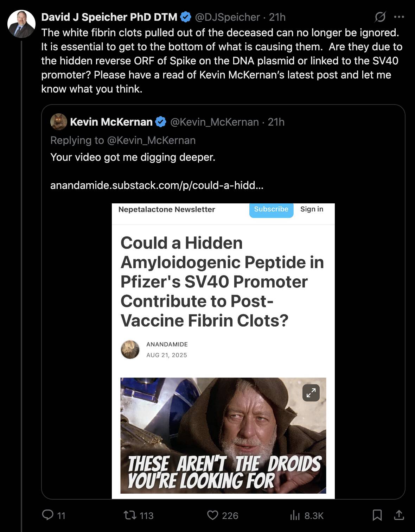Viewport: 415px width, 532px height.
Task: Click the Subscribe button in newsletter preview
Action: coord(271,210)
